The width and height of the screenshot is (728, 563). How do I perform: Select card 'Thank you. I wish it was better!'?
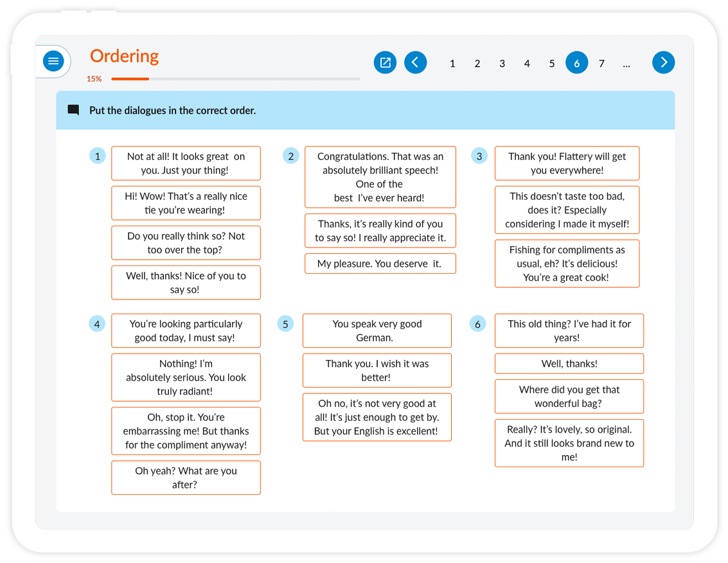pos(377,370)
